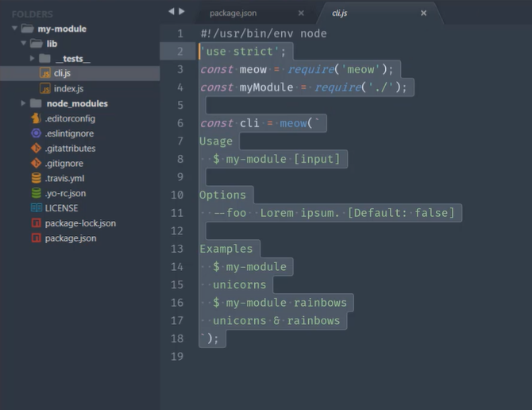Click the node_modules folder icon
This screenshot has height=410, width=532.
(x=36, y=103)
